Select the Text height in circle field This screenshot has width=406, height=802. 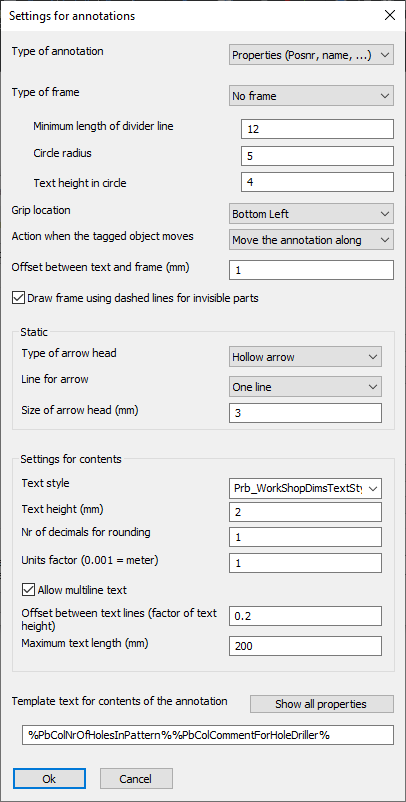[x=317, y=182]
